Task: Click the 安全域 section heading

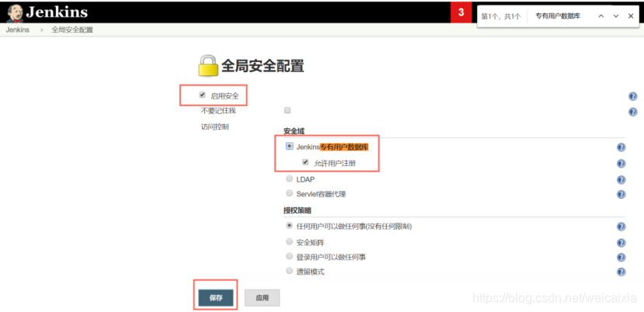Action: click(x=294, y=131)
